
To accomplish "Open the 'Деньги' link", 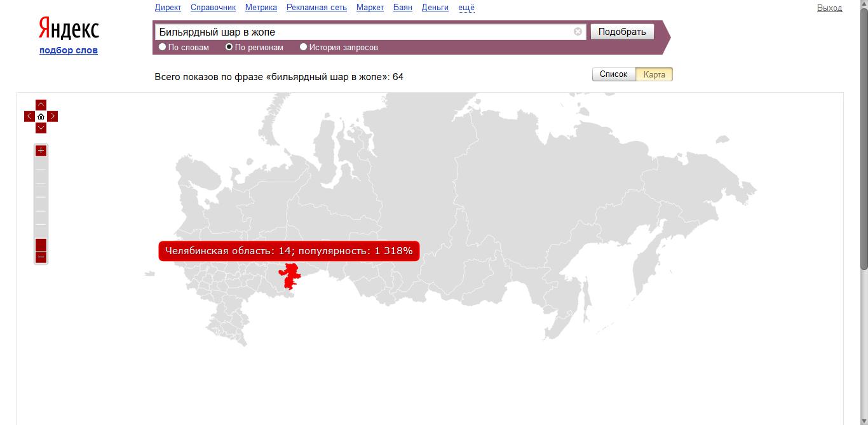I will [435, 8].
